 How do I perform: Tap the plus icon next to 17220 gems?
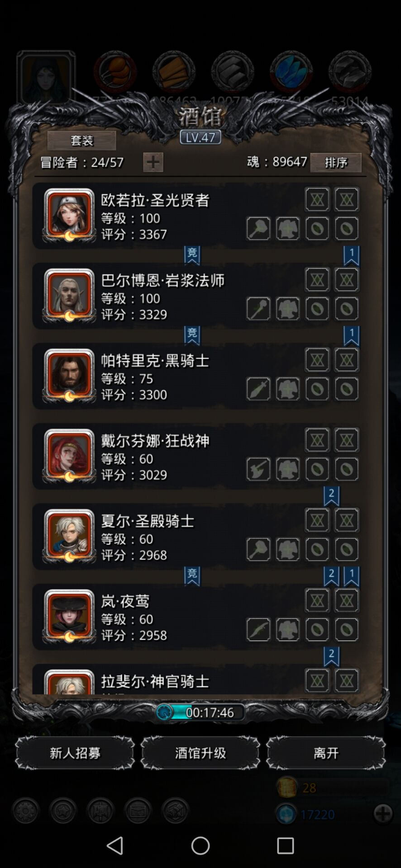point(383,814)
